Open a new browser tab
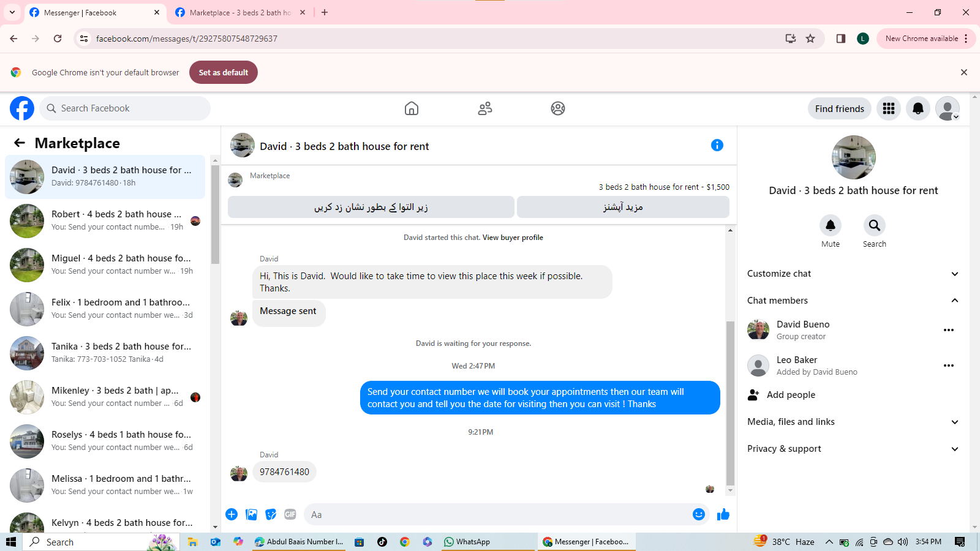Viewport: 980px width, 551px height. pyautogui.click(x=325, y=12)
